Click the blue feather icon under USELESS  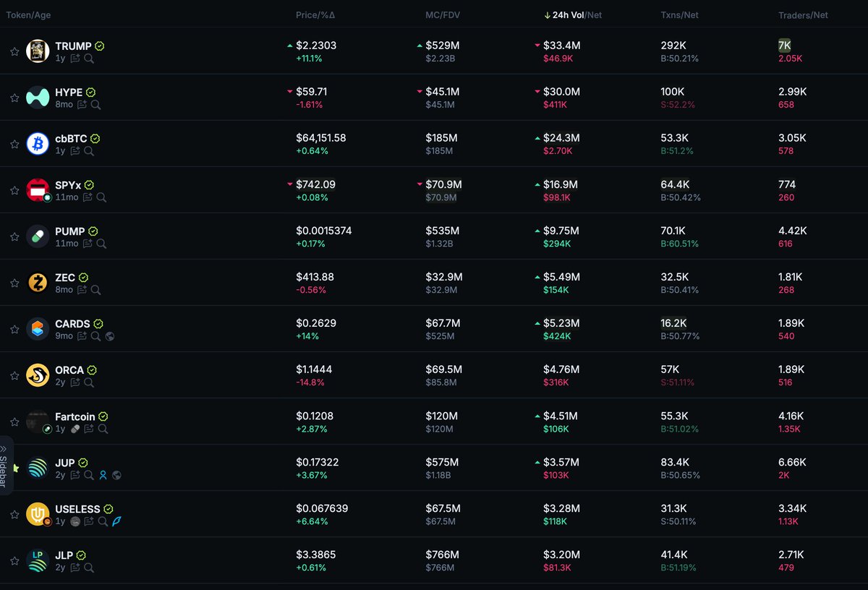[x=116, y=521]
